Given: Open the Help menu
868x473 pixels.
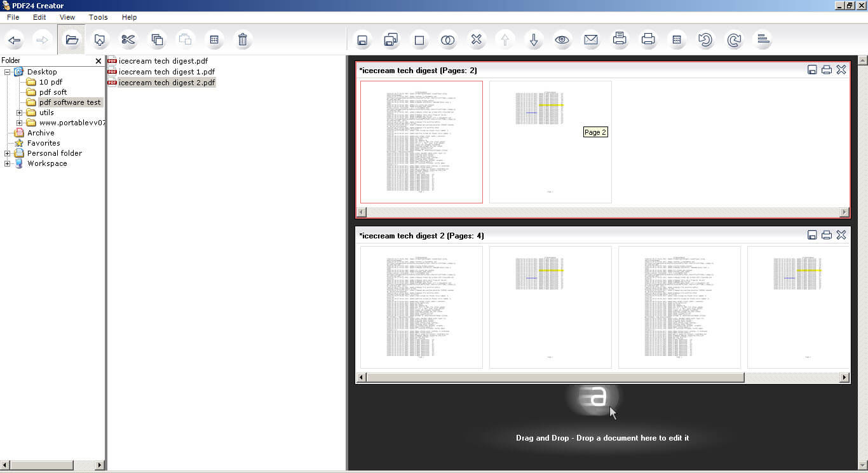Looking at the screenshot, I should (x=129, y=17).
